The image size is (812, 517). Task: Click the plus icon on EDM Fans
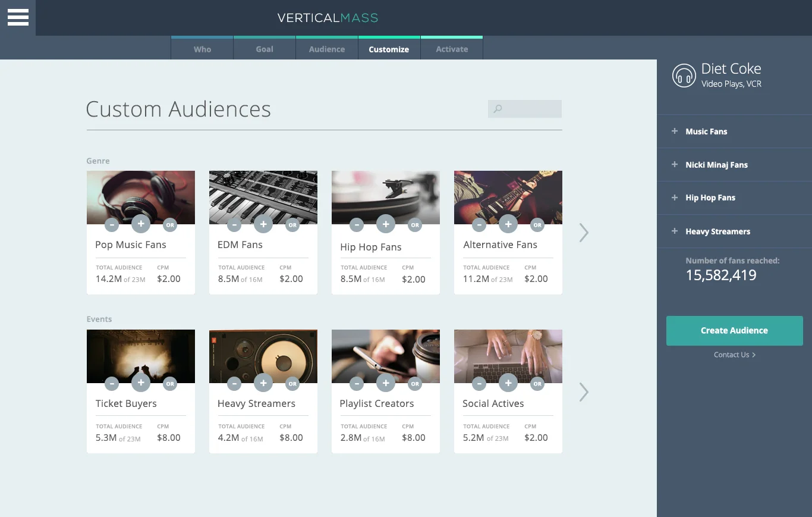(263, 224)
